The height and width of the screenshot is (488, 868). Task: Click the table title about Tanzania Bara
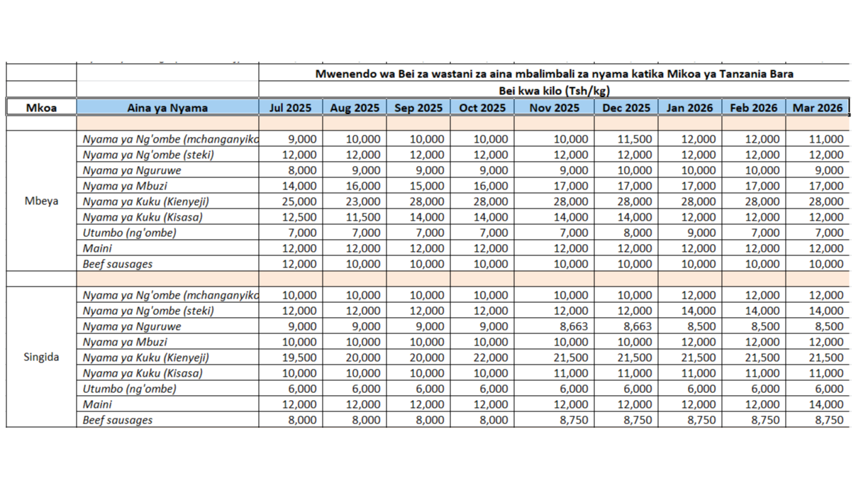click(554, 74)
